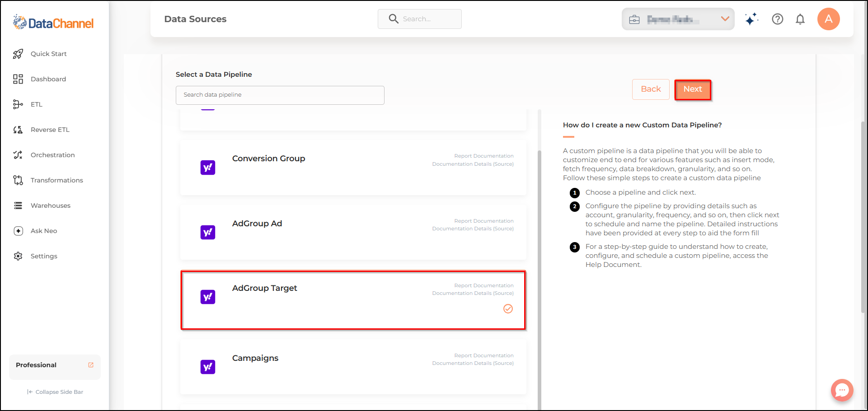
Task: Open the Transformations section
Action: [57, 180]
